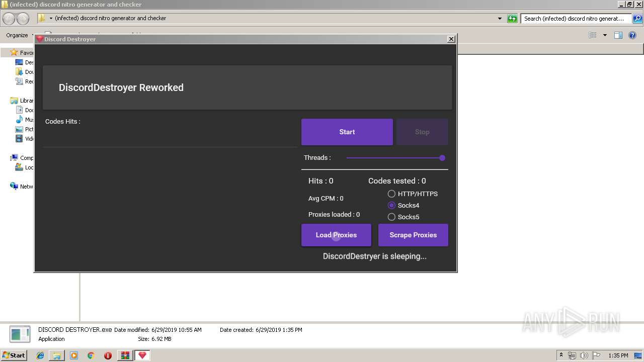Image resolution: width=644 pixels, height=362 pixels.
Task: Click the Threads slider handle
Action: click(x=442, y=158)
